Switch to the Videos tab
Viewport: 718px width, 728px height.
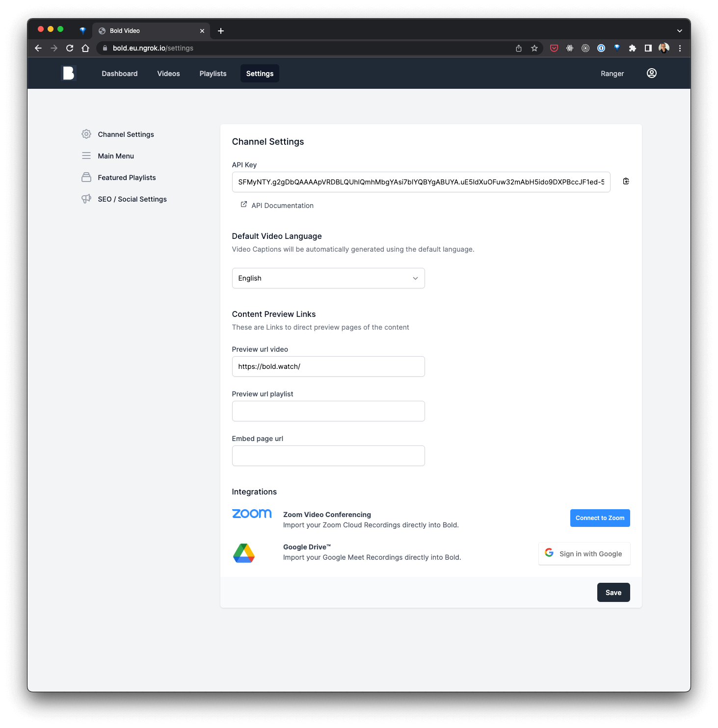point(168,73)
